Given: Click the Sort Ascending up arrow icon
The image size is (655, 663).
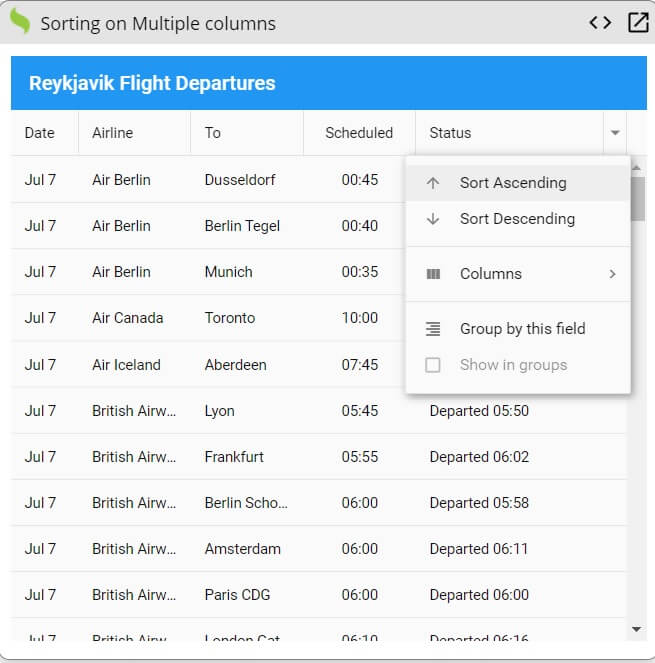Looking at the screenshot, I should click(433, 183).
